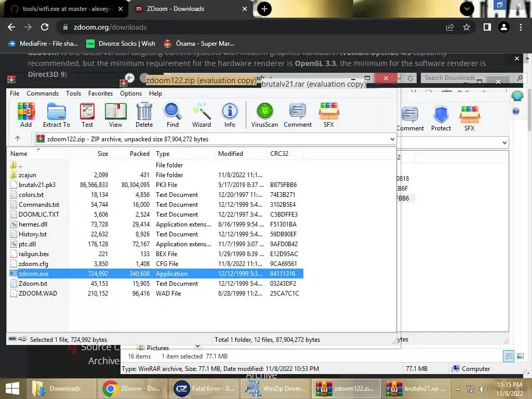
Task: Toggle Chrome side panel icon
Action: click(487, 27)
